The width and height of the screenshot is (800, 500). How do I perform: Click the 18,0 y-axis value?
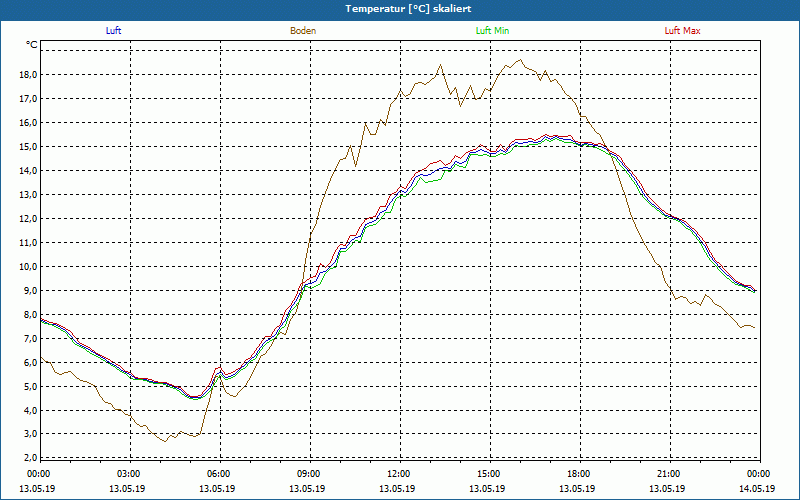(x=29, y=74)
